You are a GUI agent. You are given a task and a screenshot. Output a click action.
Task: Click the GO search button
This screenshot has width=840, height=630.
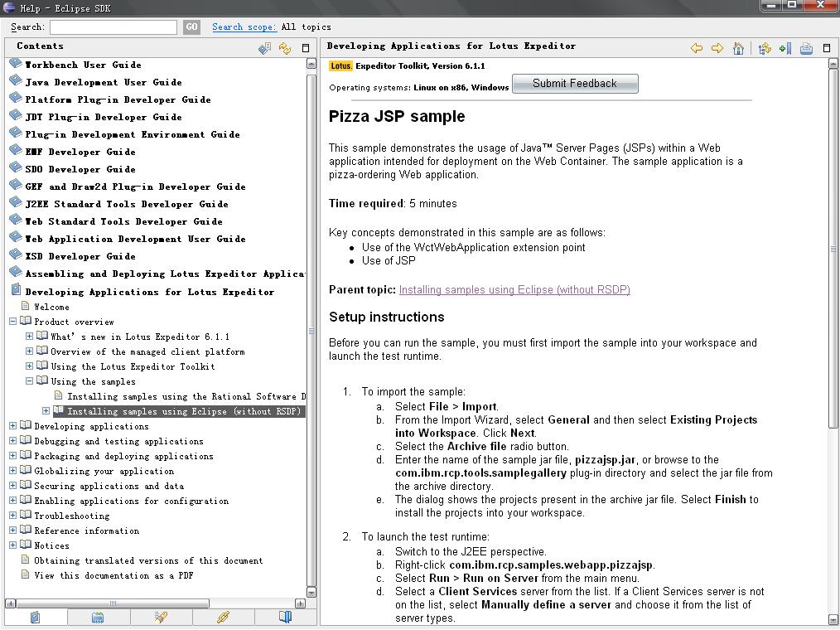click(192, 27)
